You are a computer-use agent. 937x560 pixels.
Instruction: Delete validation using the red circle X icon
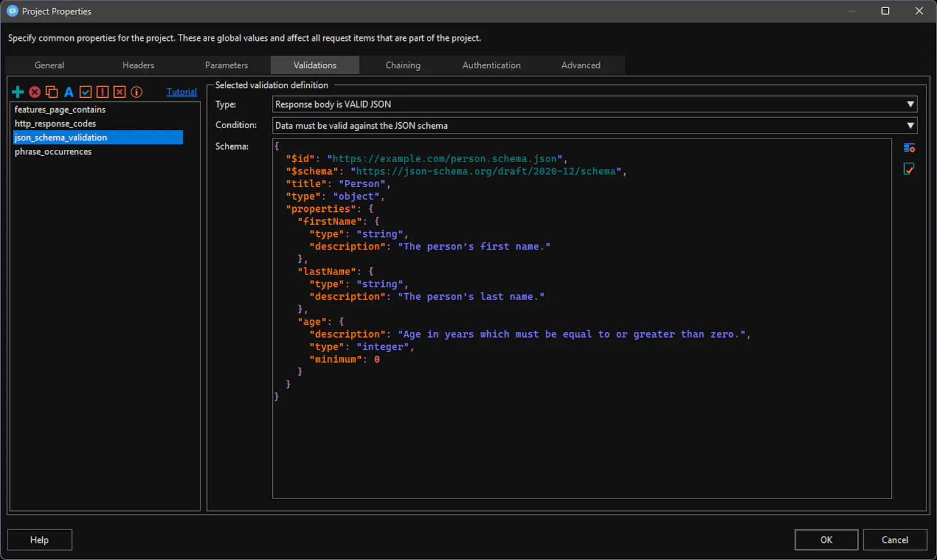[x=35, y=92]
